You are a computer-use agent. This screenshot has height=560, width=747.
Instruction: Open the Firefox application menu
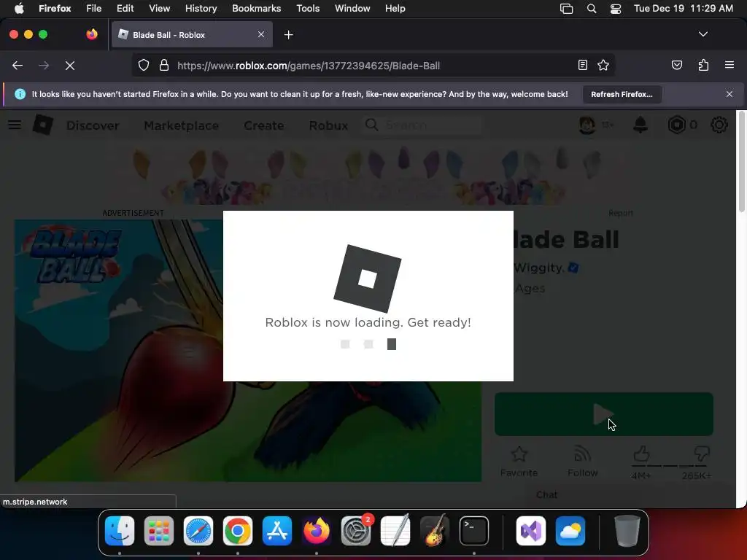point(729,65)
